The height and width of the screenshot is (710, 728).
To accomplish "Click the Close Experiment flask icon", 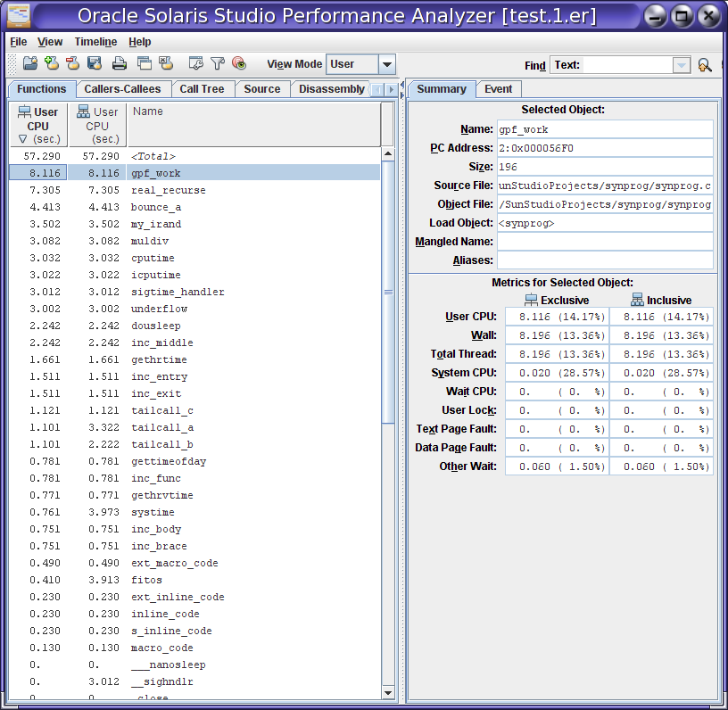I will 166,63.
